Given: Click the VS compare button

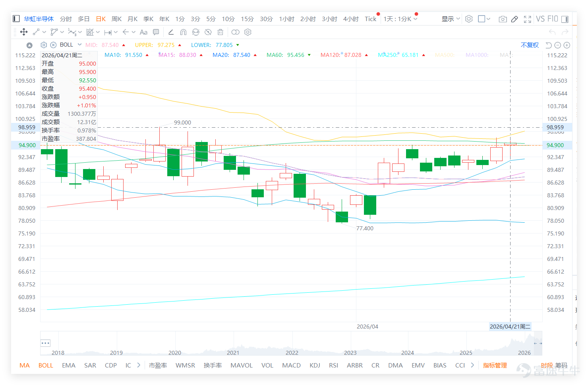Looking at the screenshot, I should click(540, 19).
